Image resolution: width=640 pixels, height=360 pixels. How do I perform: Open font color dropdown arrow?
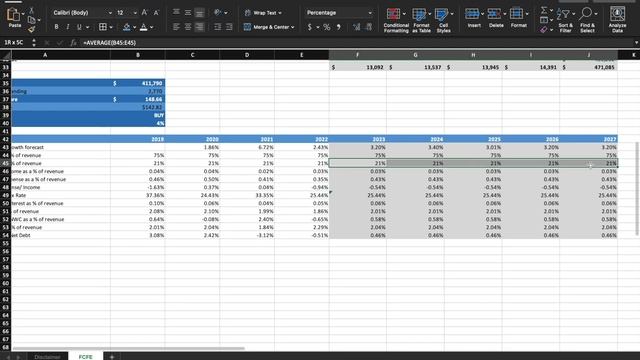click(x=151, y=27)
